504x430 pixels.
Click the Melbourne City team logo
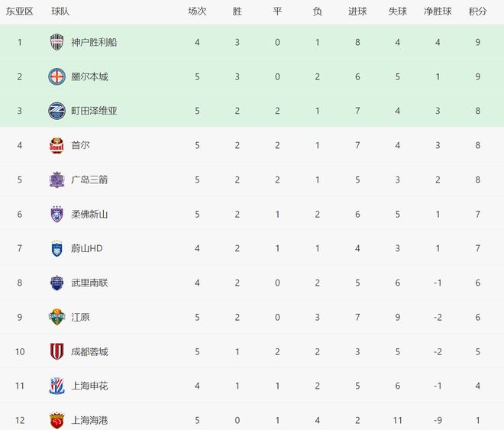(x=57, y=76)
